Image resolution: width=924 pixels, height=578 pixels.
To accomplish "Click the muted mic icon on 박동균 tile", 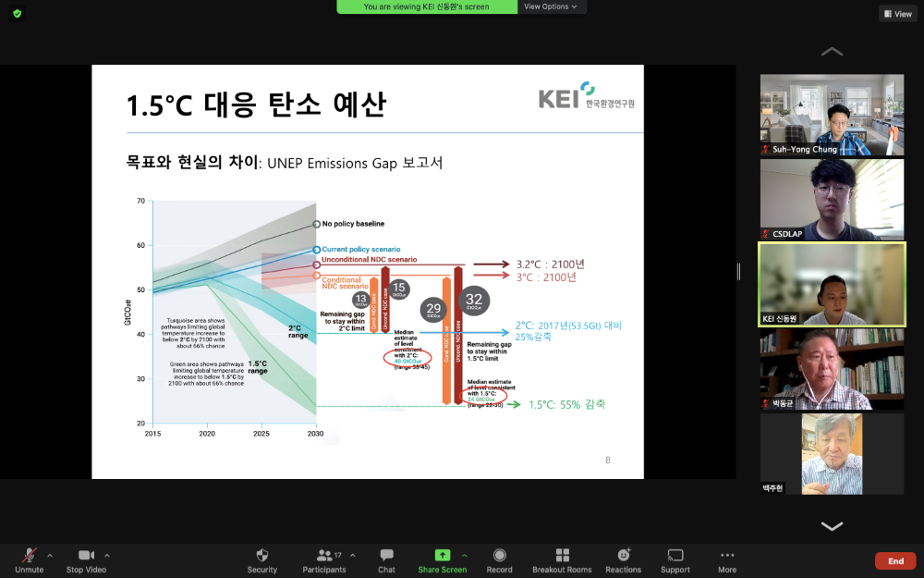I will [x=766, y=403].
